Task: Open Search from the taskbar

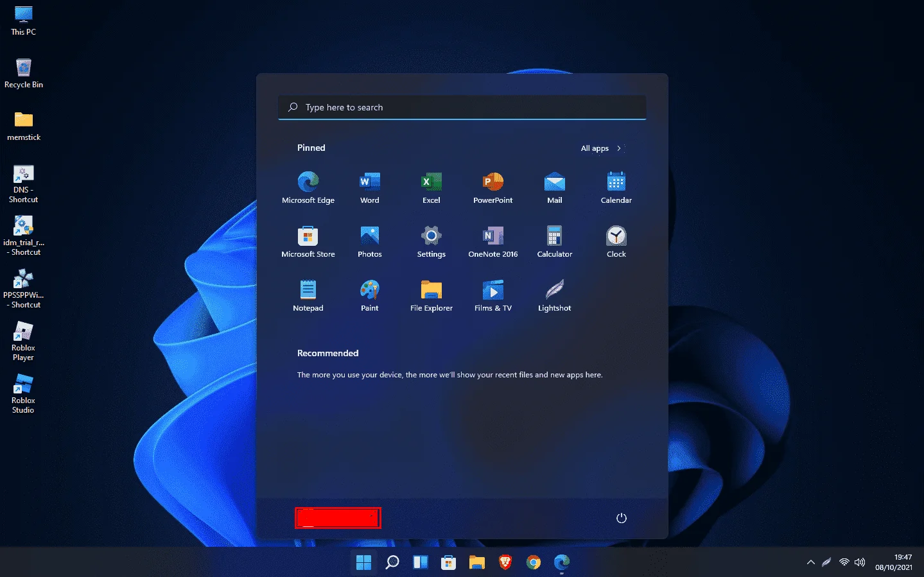Action: [x=392, y=562]
